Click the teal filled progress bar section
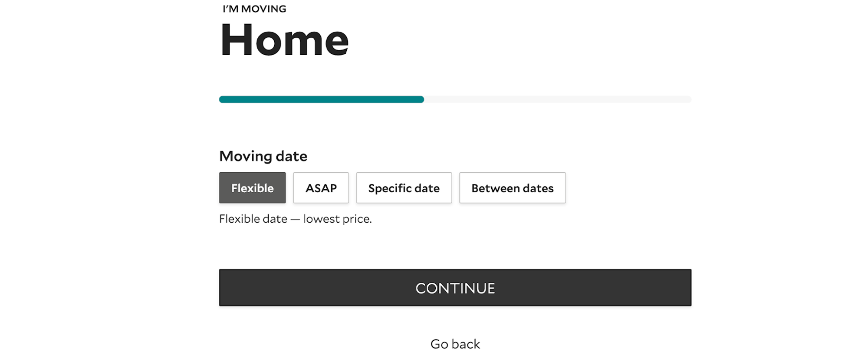Viewport: 868px width, 362px height. tap(321, 99)
